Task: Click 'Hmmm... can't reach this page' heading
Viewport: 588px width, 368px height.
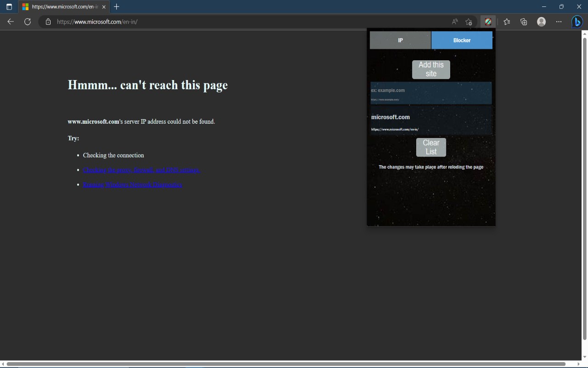Action: click(x=147, y=85)
